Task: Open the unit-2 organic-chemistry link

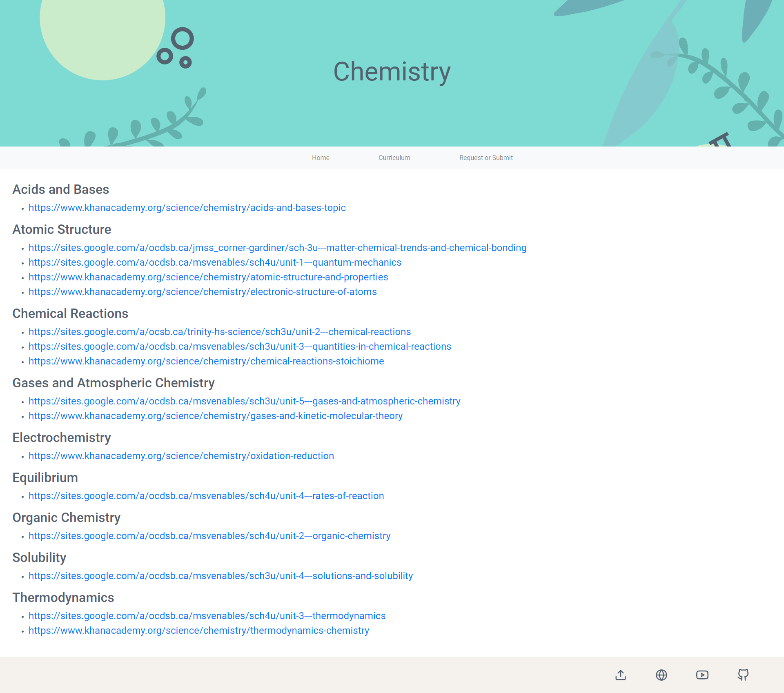Action: pos(209,536)
